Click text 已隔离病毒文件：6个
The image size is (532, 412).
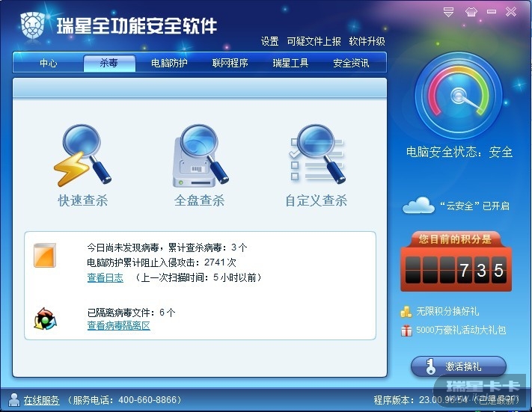pos(131,313)
